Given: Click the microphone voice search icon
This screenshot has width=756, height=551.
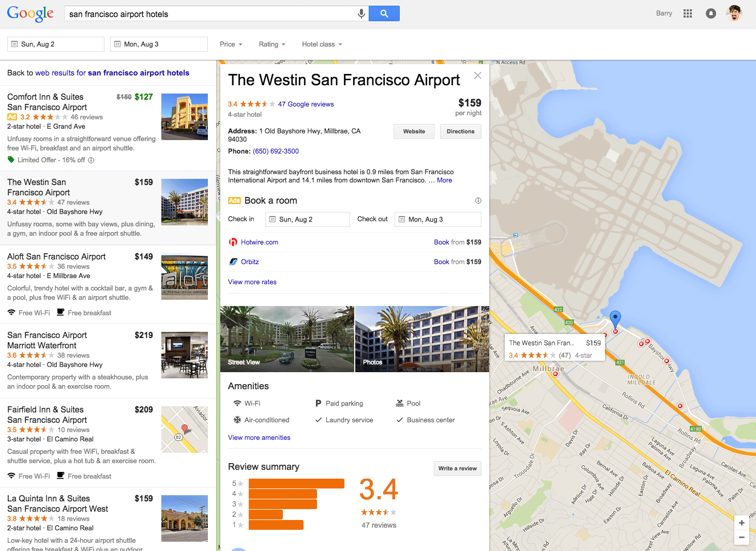Looking at the screenshot, I should (361, 13).
